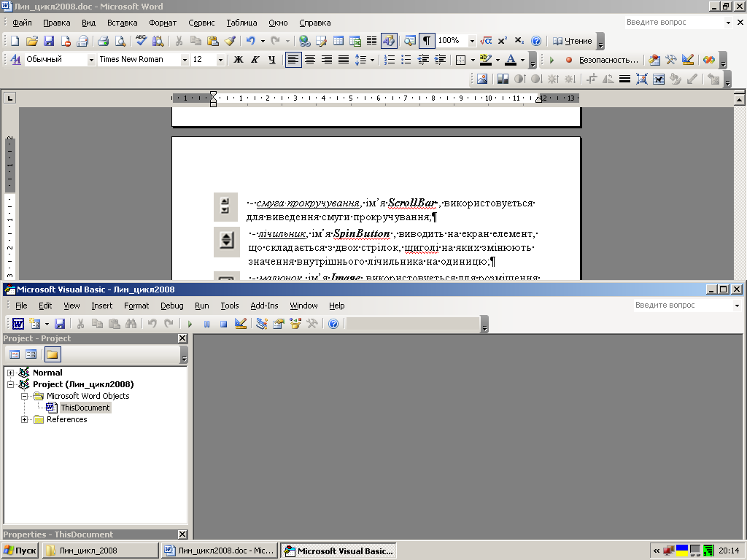This screenshot has width=747, height=560.
Task: Click the New document icon in Word
Action: click(15, 41)
